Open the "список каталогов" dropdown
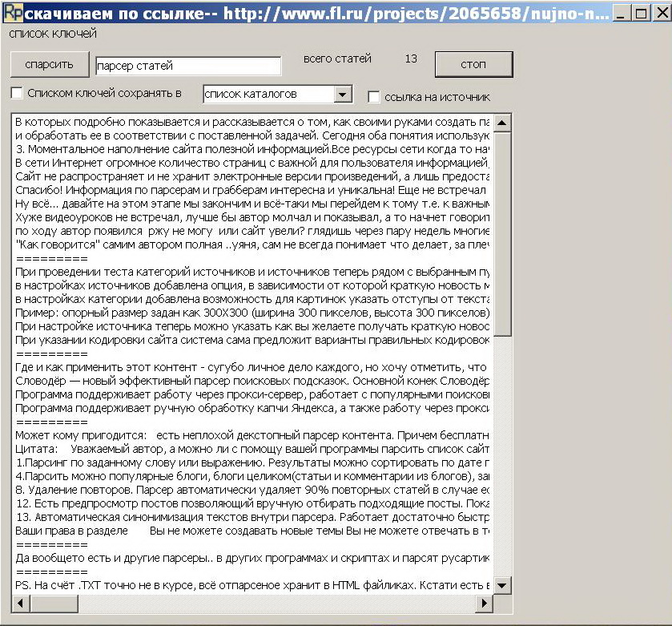The image size is (672, 626). tap(343, 95)
